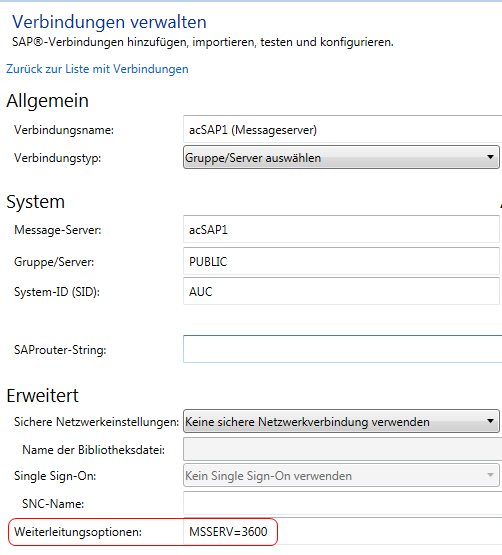Click the Erweitert section heading
This screenshot has width=502, height=555.
click(x=42, y=395)
